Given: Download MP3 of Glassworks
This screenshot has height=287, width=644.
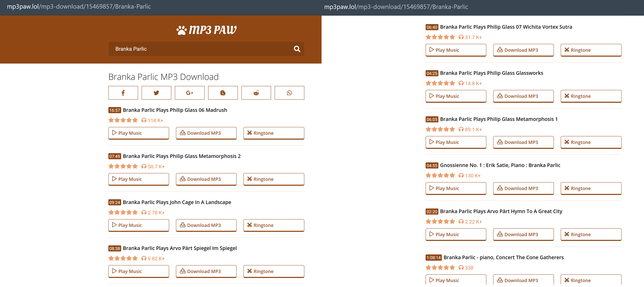Looking at the screenshot, I should click(x=523, y=96).
